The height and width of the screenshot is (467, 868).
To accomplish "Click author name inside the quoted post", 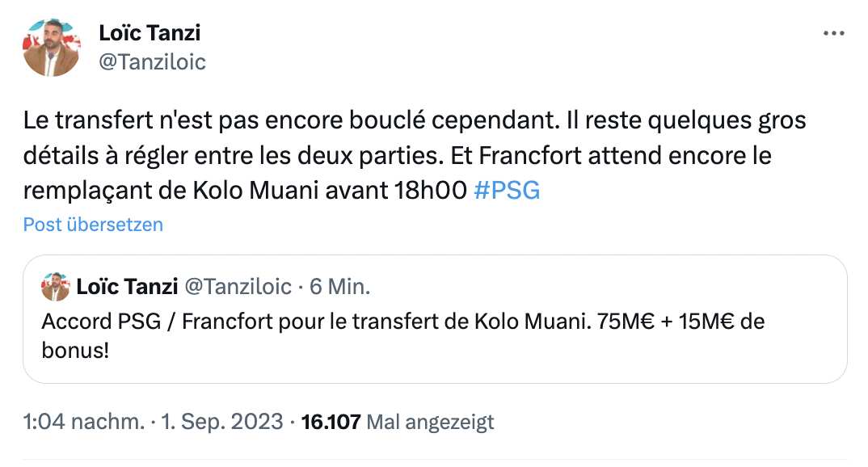I will pyautogui.click(x=126, y=286).
